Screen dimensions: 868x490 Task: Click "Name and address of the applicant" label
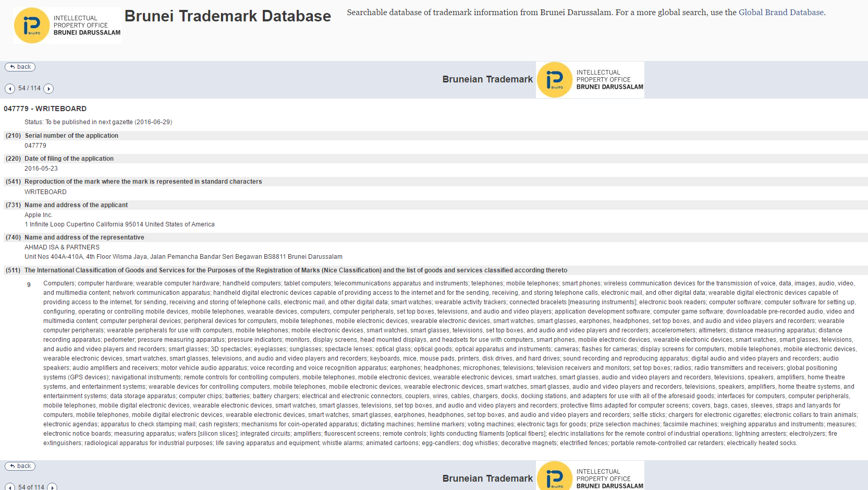point(76,205)
